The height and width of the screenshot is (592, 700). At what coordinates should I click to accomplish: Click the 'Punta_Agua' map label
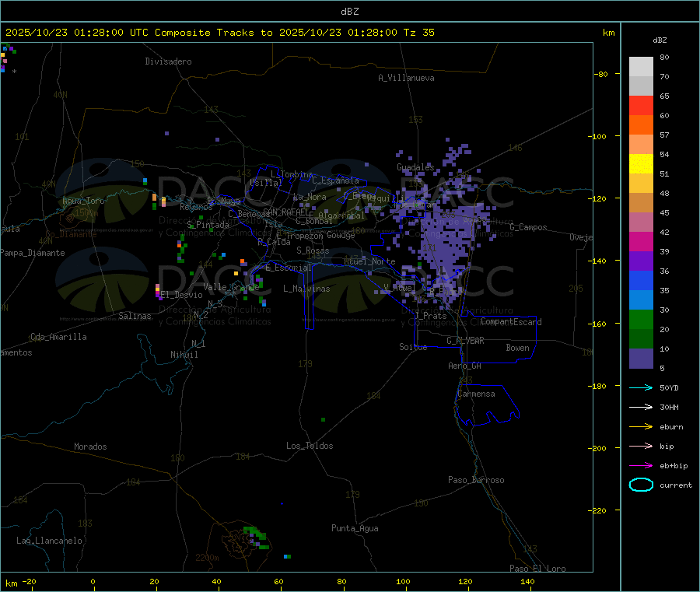(355, 528)
